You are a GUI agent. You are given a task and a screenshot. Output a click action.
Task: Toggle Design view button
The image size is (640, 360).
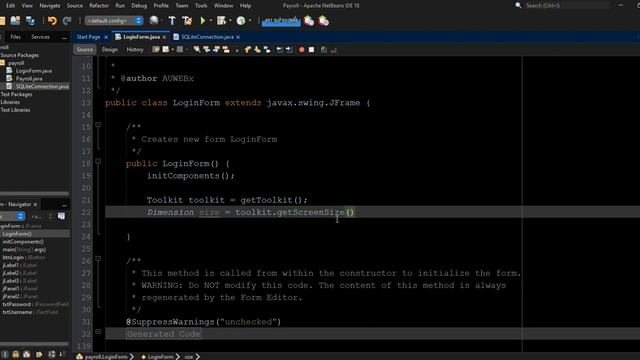pos(109,50)
